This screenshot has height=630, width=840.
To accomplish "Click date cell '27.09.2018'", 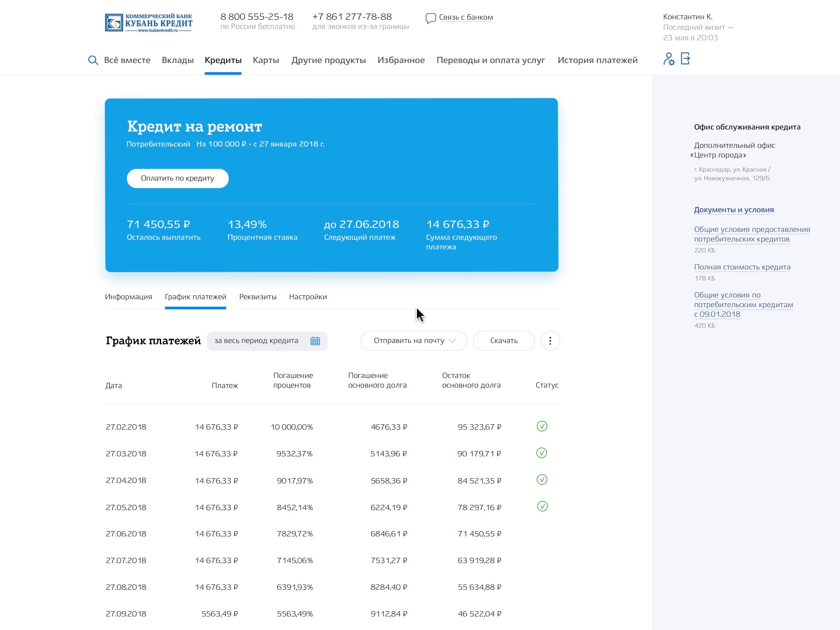I will click(x=126, y=614).
